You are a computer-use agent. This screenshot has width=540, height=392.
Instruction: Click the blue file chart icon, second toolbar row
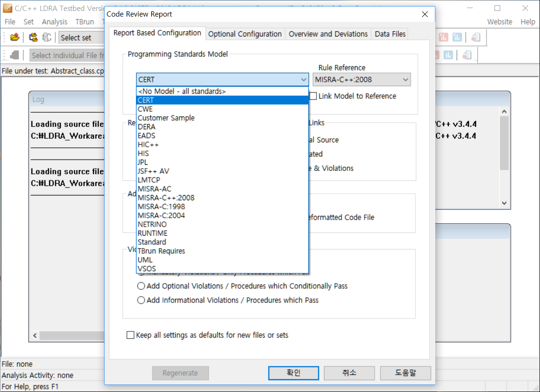[448, 55]
